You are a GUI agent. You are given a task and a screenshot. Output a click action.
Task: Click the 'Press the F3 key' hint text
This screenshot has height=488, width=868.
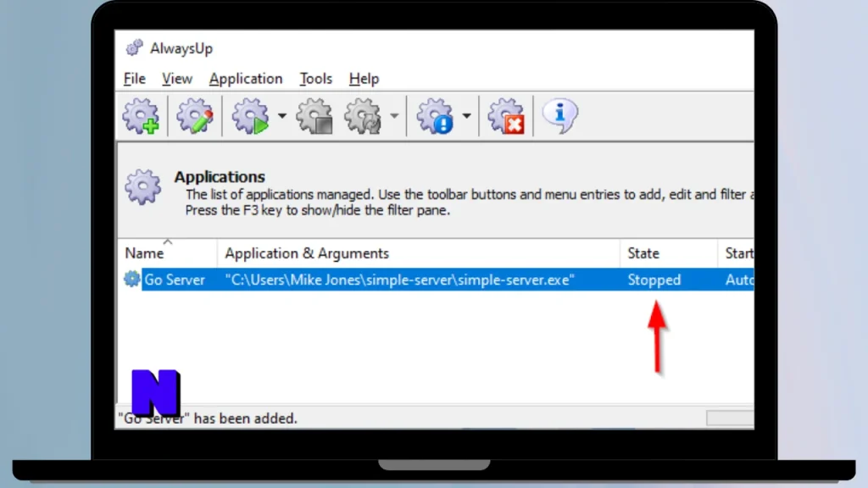tap(318, 210)
